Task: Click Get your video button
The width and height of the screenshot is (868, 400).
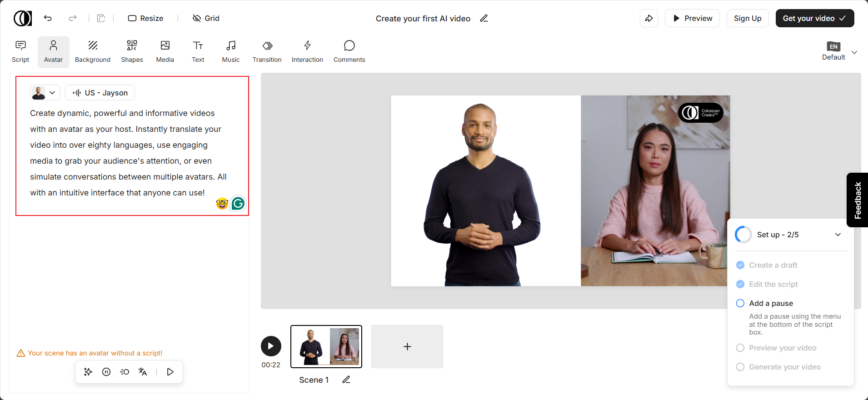Action: (815, 18)
